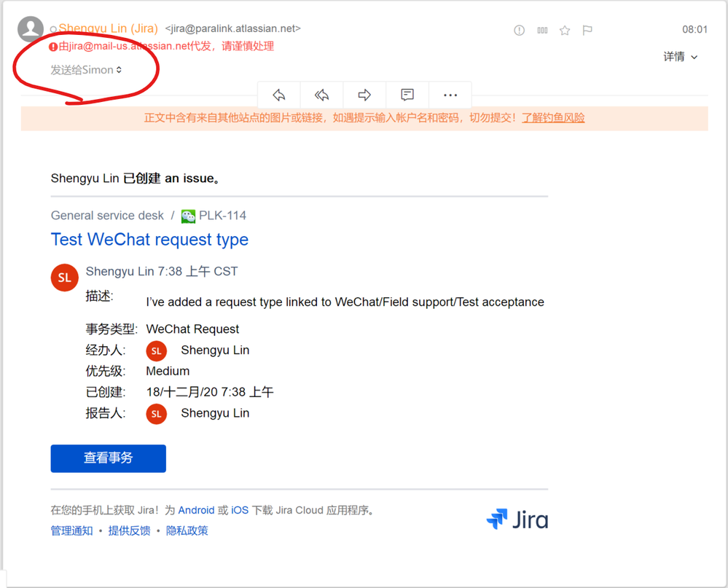
Task: Click the sender avatar icon
Action: [31, 29]
